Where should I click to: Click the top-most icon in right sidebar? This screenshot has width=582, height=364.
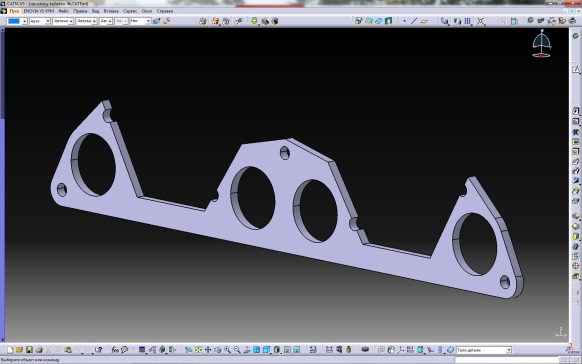pos(575,36)
